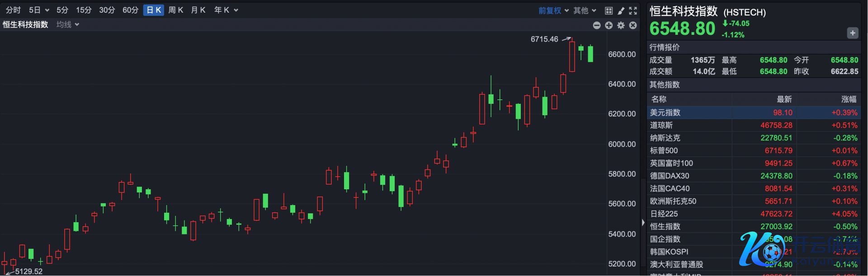Expand the 5日 period dropdown
This screenshot has height=276, width=868.
[39, 10]
